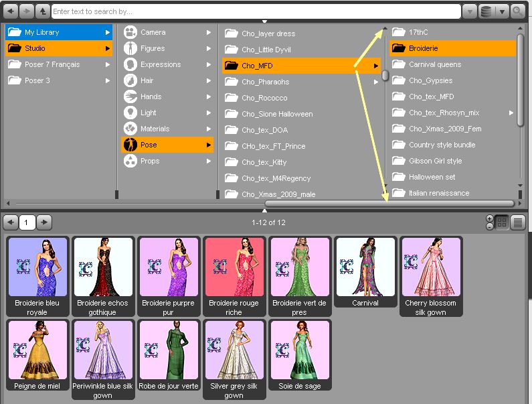Screen dimensions: 532x404
Task: Select Broiderie bleu royale thumbnail
Action: pos(37,277)
